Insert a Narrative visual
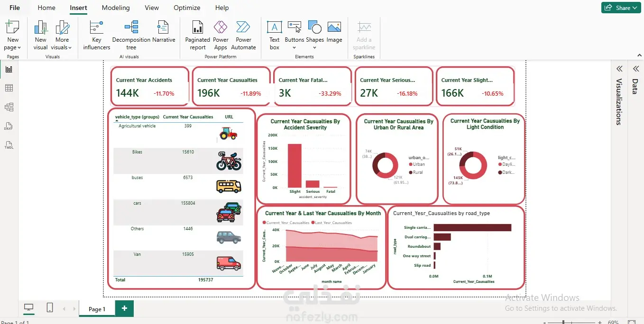The width and height of the screenshot is (644, 324). pos(164,32)
